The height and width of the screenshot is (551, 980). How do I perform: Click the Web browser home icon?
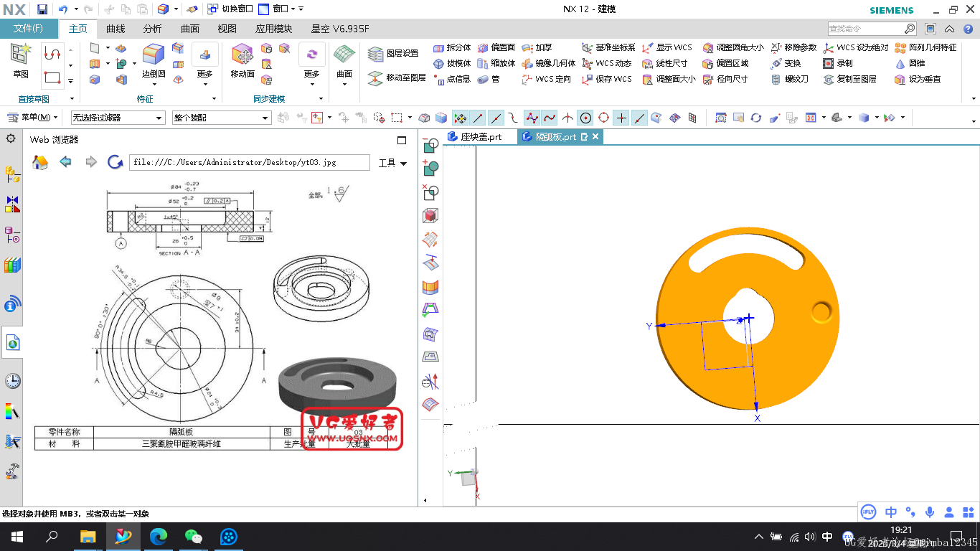(x=40, y=163)
